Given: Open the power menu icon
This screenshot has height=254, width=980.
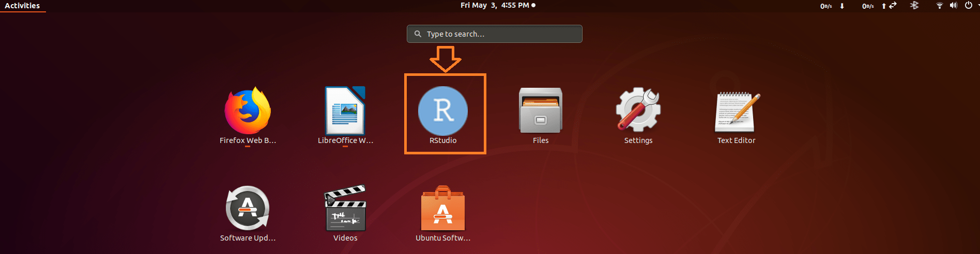Looking at the screenshot, I should point(969,5).
